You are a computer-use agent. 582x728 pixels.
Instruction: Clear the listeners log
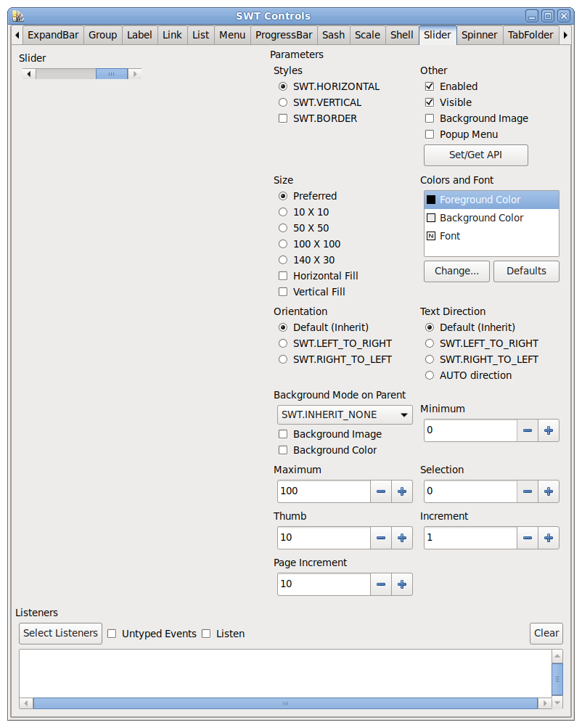click(x=546, y=634)
